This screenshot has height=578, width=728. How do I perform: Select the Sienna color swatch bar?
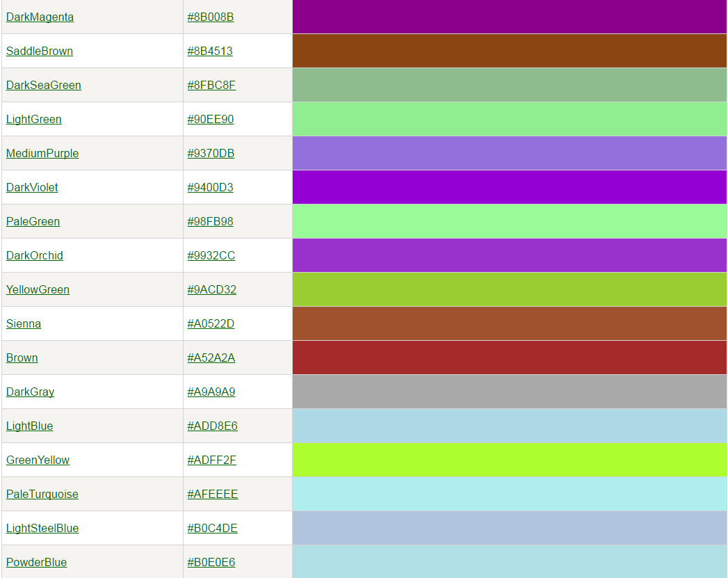[509, 323]
